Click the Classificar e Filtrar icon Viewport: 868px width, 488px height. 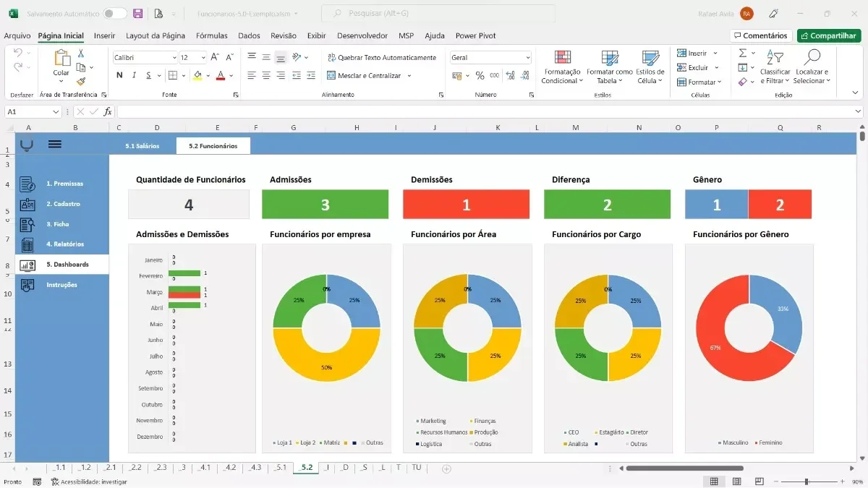pos(775,58)
